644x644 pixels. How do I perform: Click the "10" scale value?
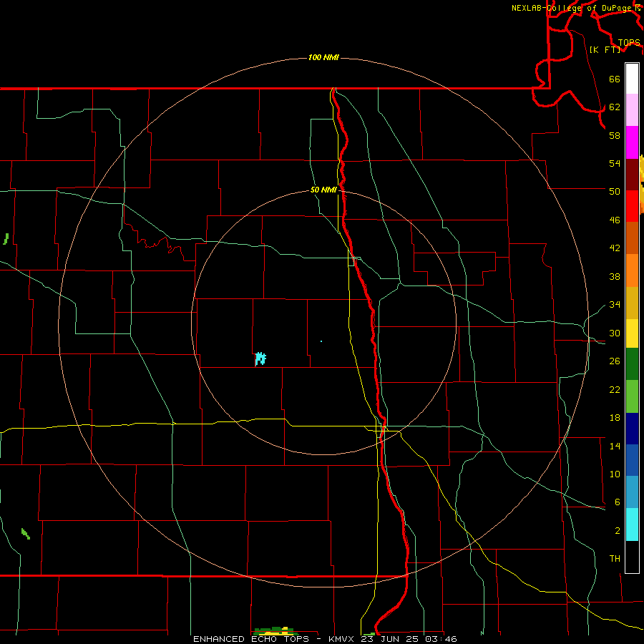(615, 474)
